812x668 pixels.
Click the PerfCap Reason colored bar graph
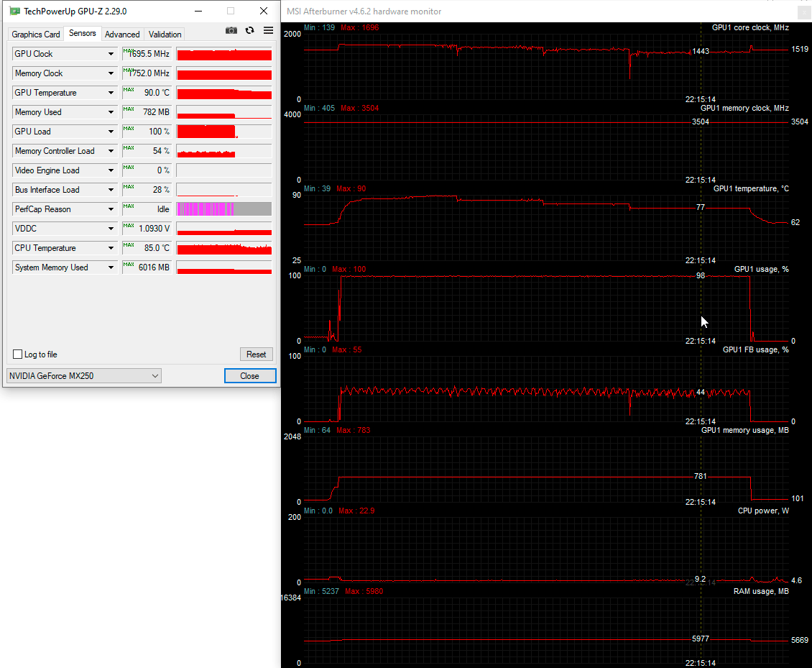pyautogui.click(x=224, y=209)
